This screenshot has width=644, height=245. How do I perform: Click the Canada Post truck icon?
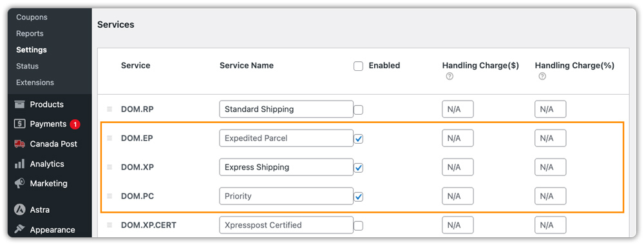[20, 144]
